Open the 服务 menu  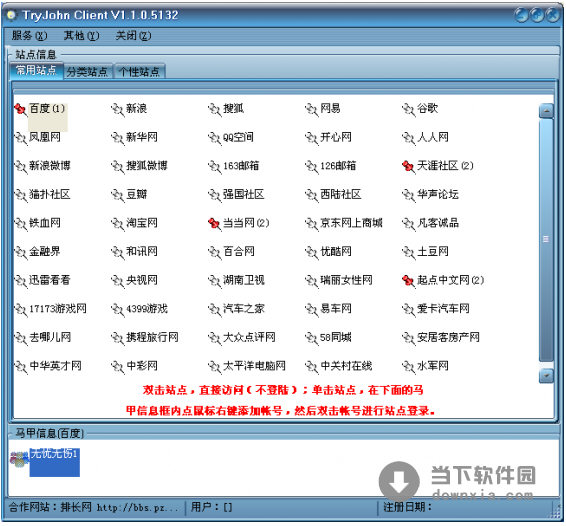tap(29, 35)
